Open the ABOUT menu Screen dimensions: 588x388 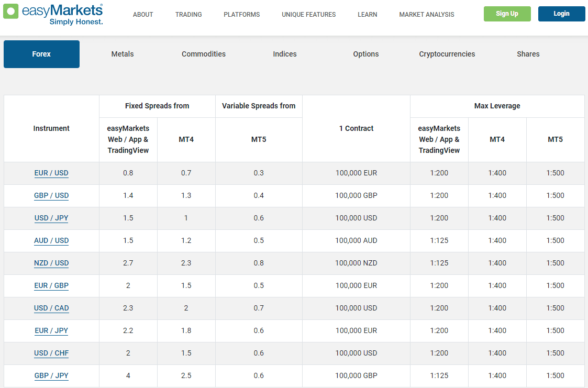pyautogui.click(x=143, y=14)
